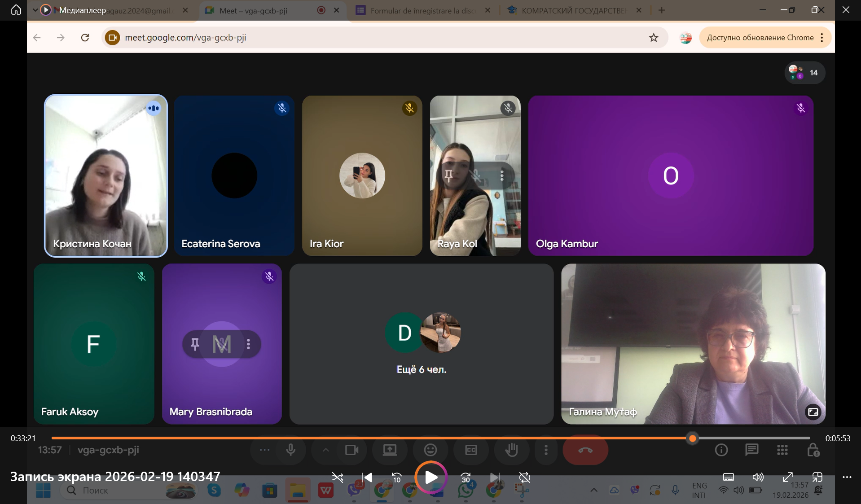Click the Доступно обновление Chrome button
Viewport: 861px width, 504px height.
(x=760, y=38)
